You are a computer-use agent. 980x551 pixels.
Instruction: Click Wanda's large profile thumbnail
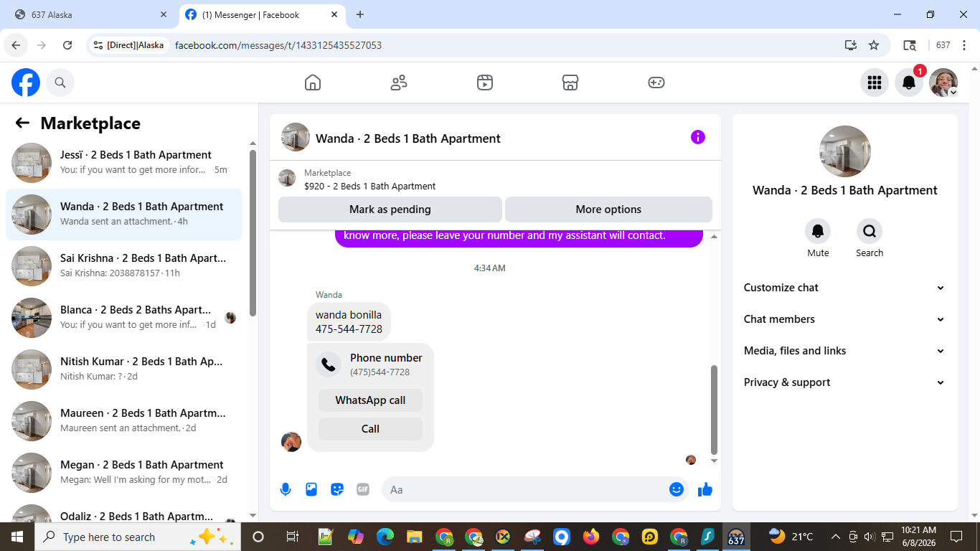845,151
